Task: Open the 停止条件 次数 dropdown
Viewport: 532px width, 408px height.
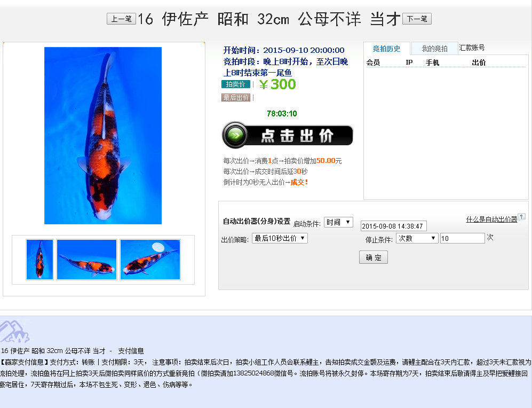Action: tap(417, 238)
